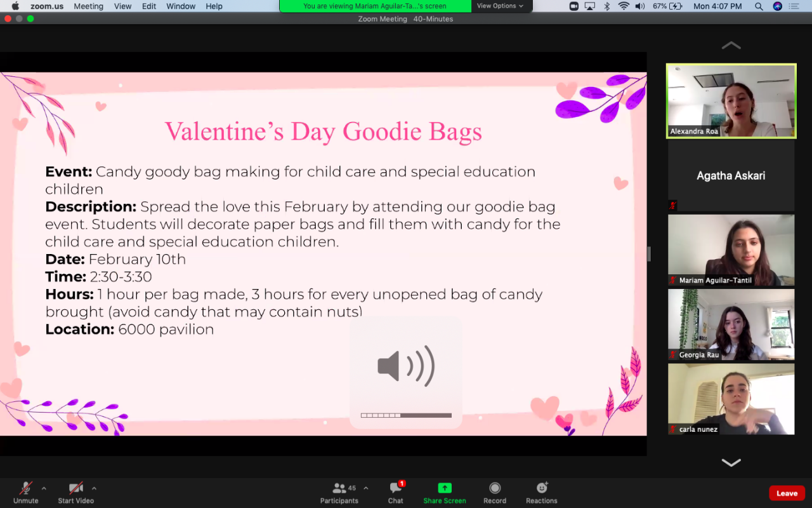Screen dimensions: 812x508
Task: Open Spotlight search
Action: [x=759, y=6]
